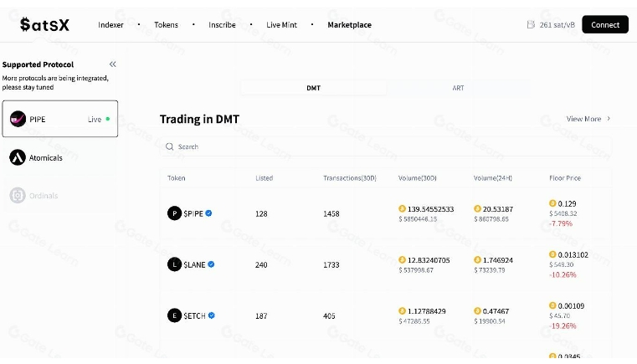
Task: Open the Indexer menu item
Action: 110,25
